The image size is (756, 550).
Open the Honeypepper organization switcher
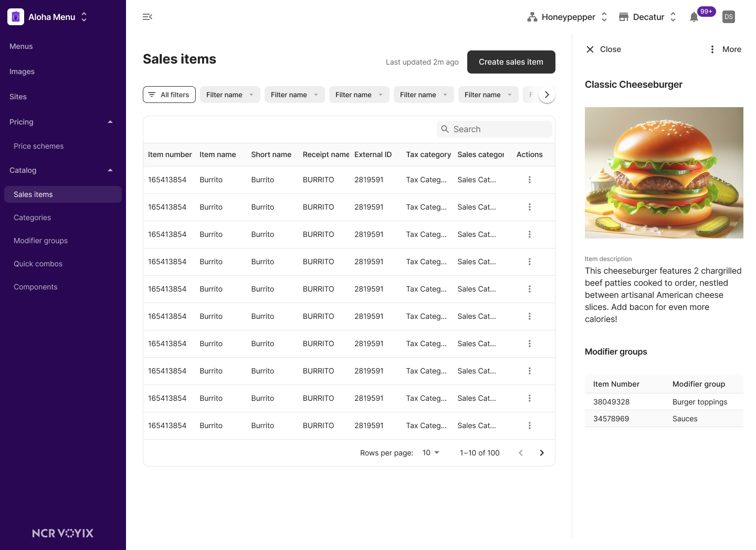pos(568,17)
